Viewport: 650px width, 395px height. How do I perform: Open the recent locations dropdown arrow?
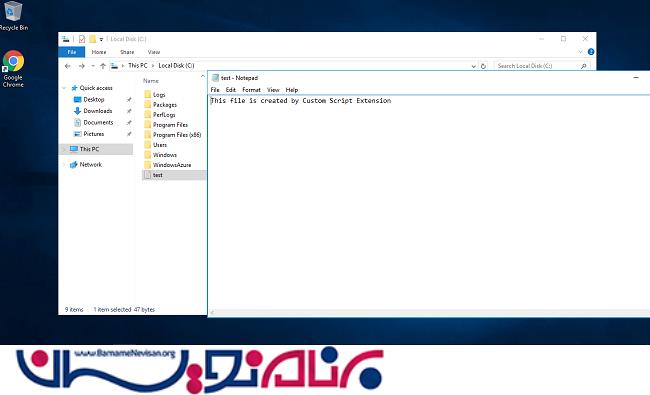click(x=93, y=66)
